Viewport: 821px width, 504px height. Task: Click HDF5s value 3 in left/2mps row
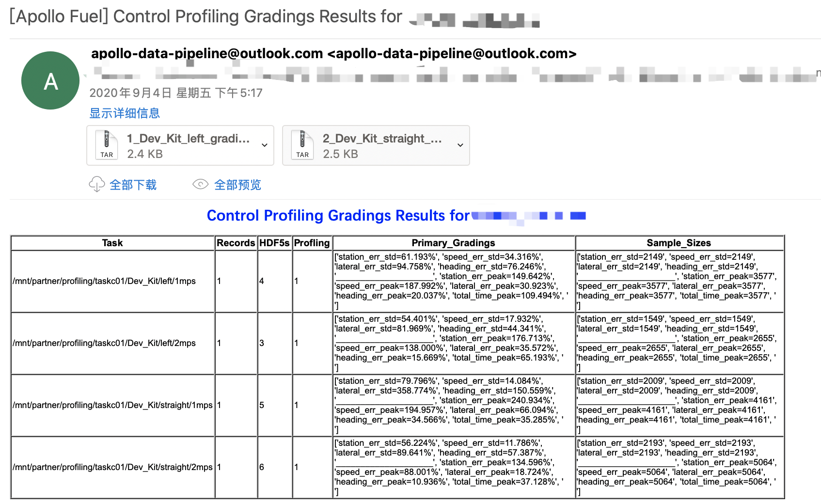(x=262, y=343)
